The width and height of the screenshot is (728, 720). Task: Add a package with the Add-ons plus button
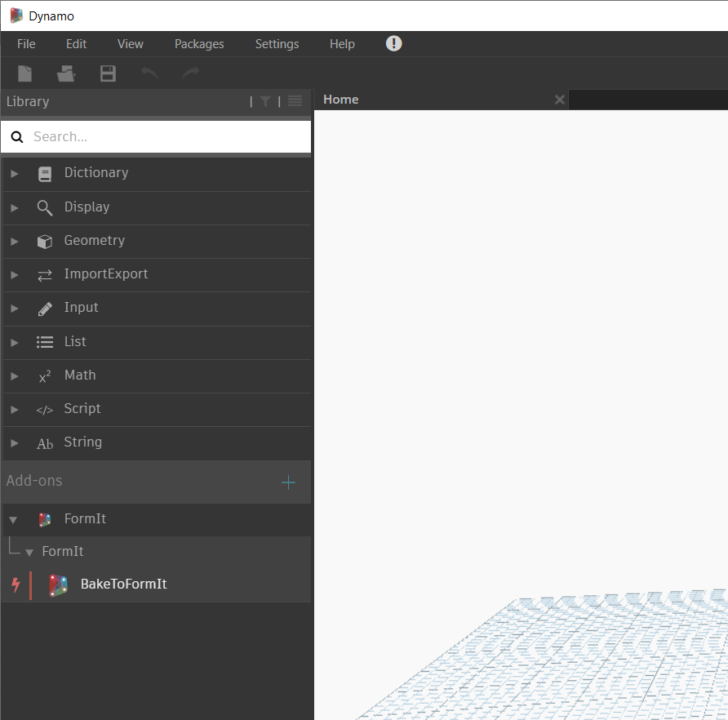point(288,482)
